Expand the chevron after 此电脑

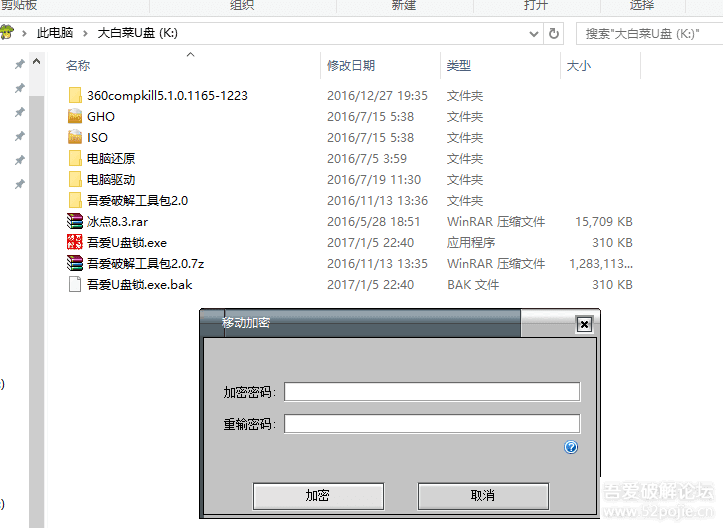click(x=85, y=33)
